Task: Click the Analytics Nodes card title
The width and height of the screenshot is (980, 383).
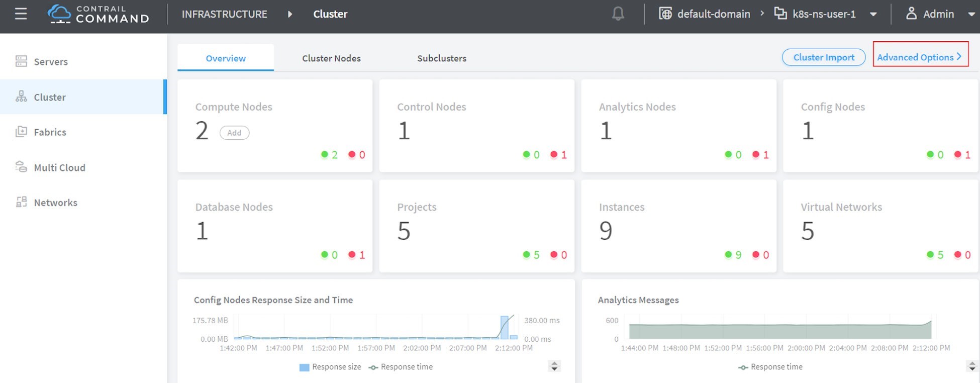Action: click(637, 107)
